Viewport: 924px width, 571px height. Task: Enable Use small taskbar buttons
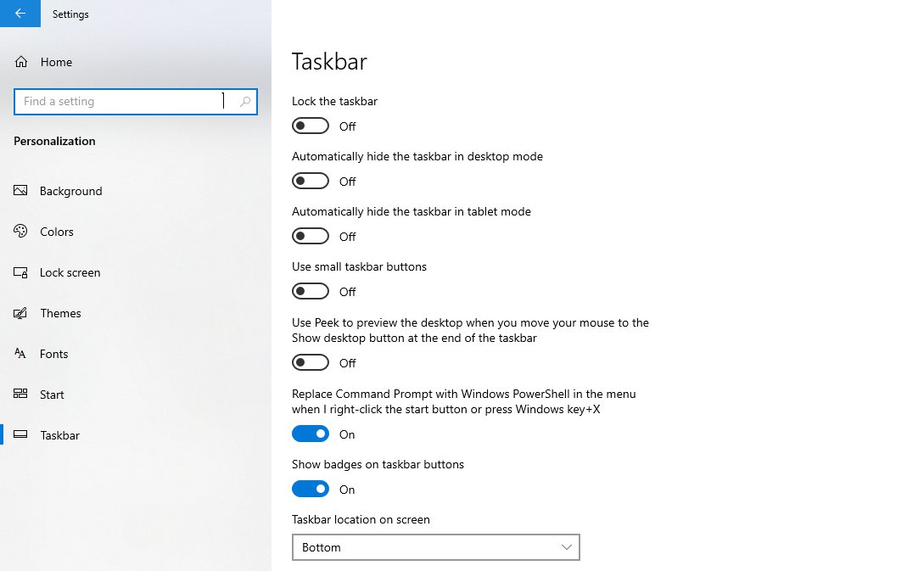tap(311, 292)
